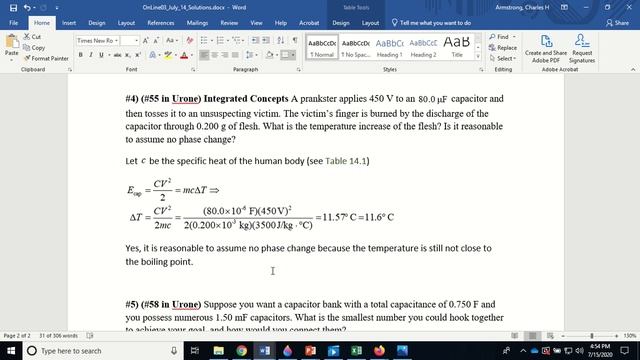Switch to the Insert tab

69,23
